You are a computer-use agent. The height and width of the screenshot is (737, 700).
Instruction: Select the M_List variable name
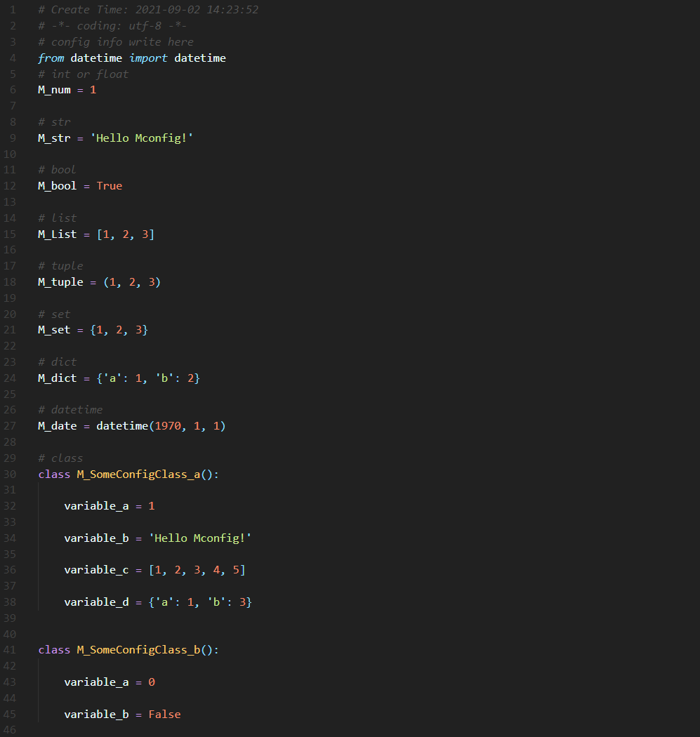pos(57,234)
